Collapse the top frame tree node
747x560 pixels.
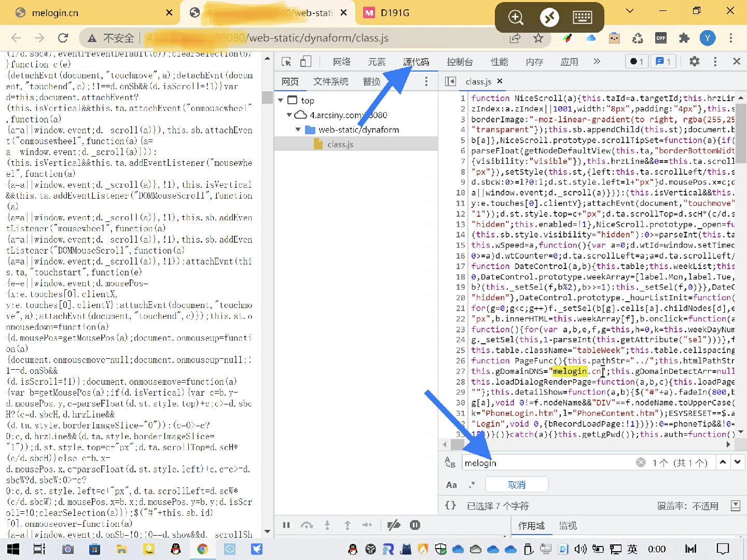pos(281,100)
